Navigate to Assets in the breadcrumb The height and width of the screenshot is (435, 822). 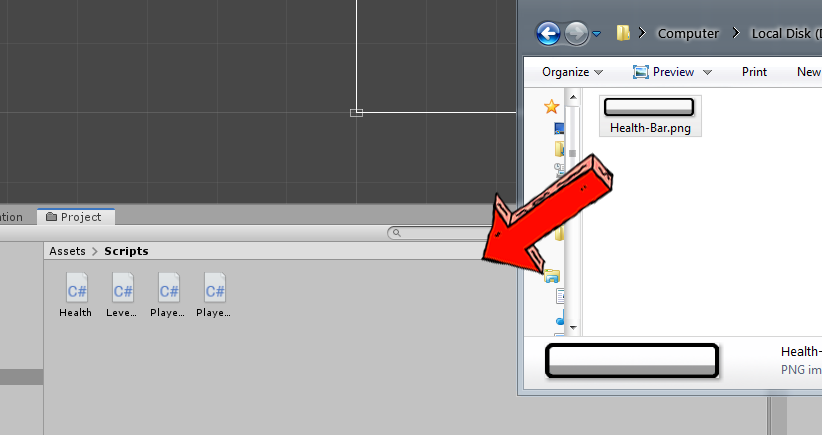point(67,251)
